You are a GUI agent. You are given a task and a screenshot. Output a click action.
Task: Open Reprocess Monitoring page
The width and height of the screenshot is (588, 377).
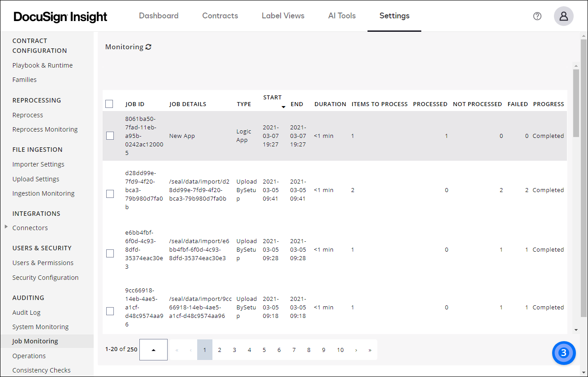coord(45,129)
